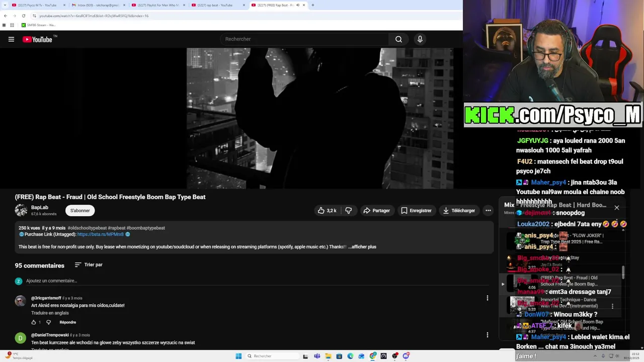
Task: Like the video showing 3,2 k
Action: point(327,211)
